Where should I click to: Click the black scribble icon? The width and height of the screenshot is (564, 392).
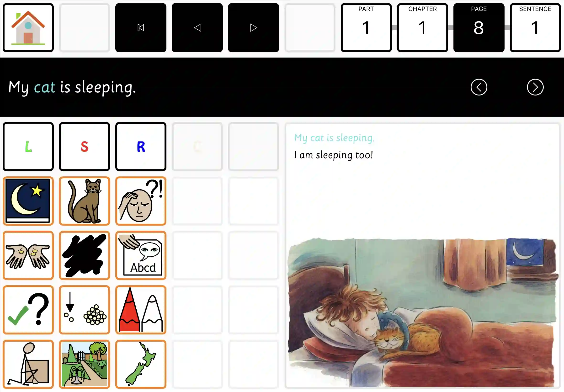85,255
